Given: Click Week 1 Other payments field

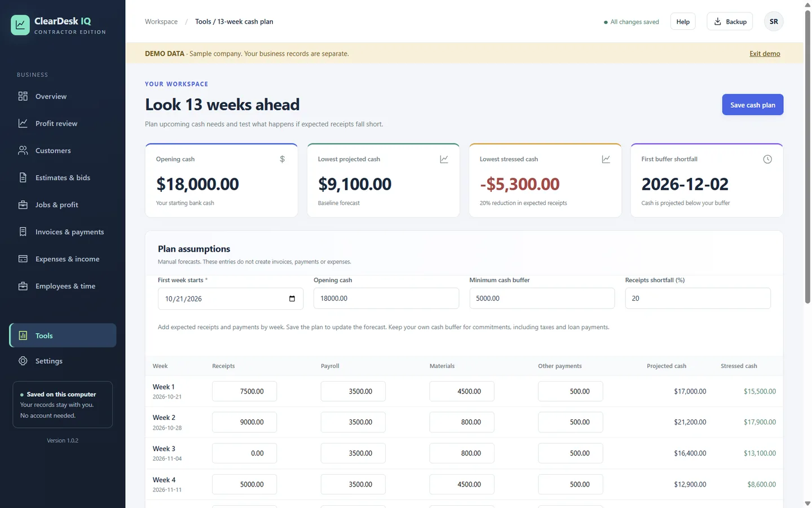Looking at the screenshot, I should point(571,391).
